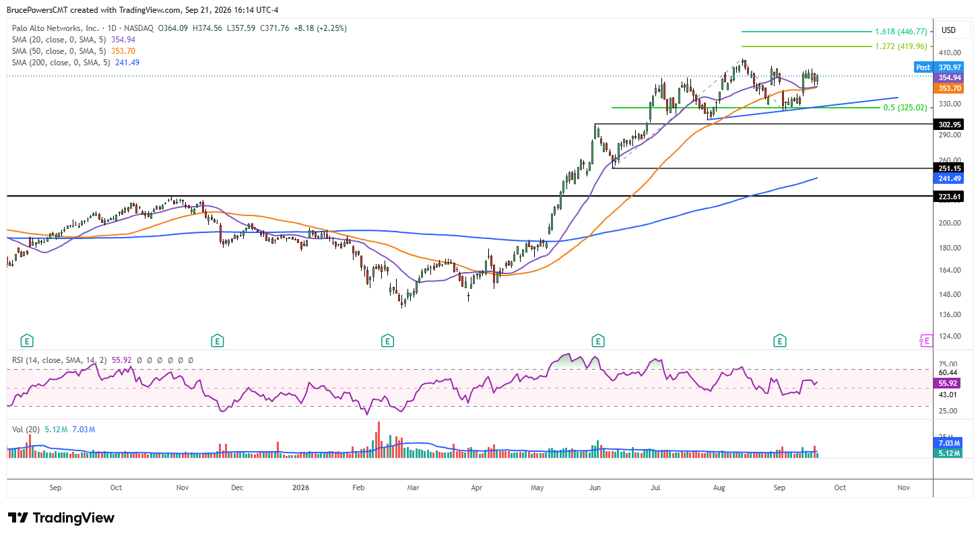The image size is (980, 538).
Task: Open the earnings E marker in September 2026
Action: click(x=780, y=341)
